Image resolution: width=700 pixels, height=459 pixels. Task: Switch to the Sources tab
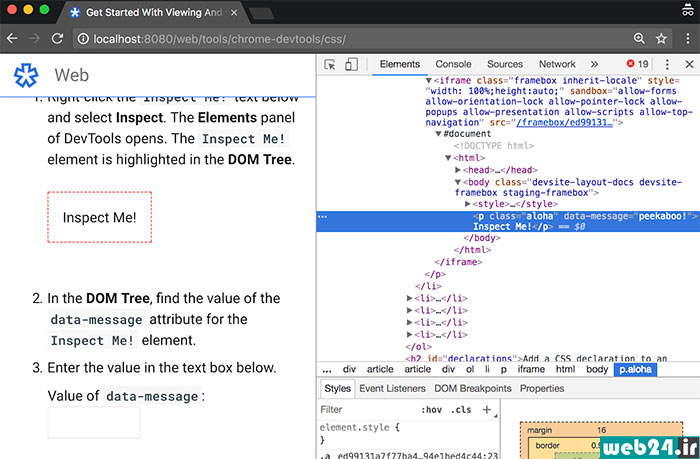(504, 64)
